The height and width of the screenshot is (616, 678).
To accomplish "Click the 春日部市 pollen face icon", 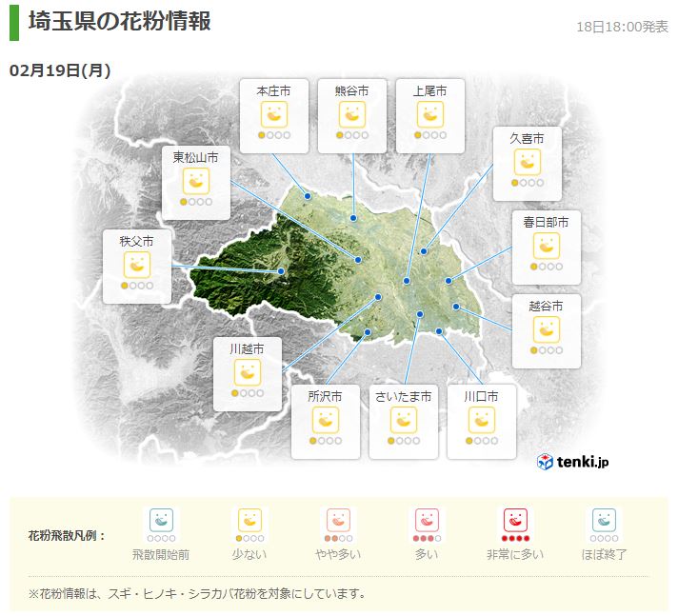I will point(547,246).
